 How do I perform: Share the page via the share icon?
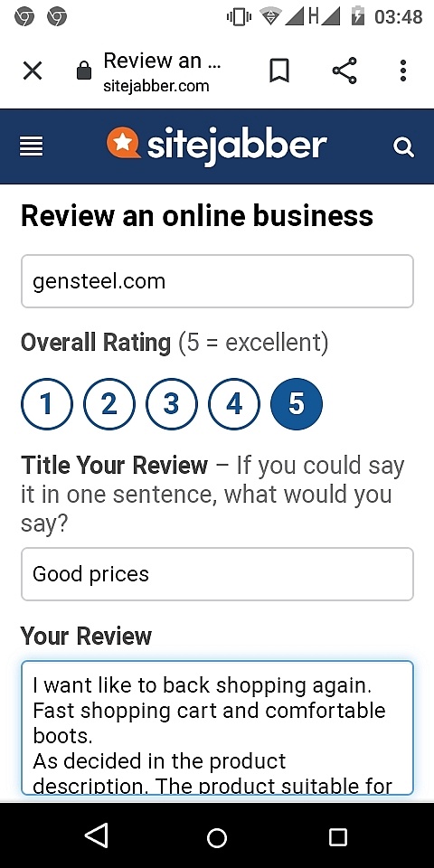(344, 71)
